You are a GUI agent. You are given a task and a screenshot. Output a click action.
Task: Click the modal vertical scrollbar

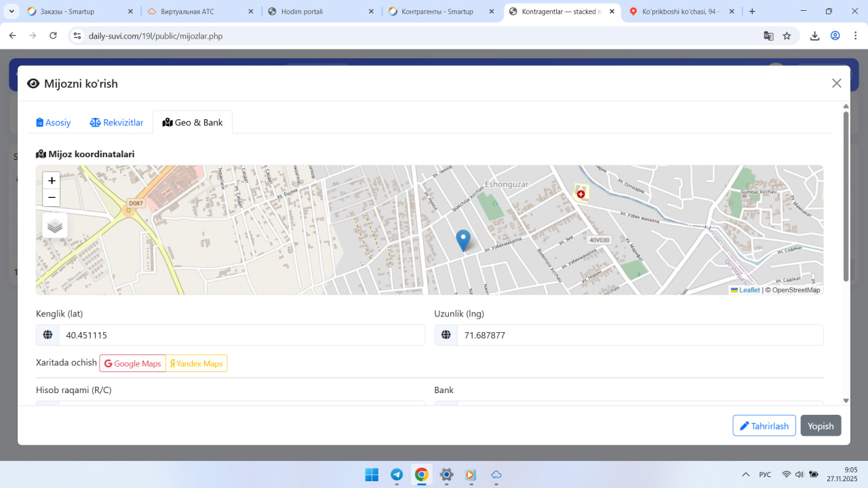point(846,197)
